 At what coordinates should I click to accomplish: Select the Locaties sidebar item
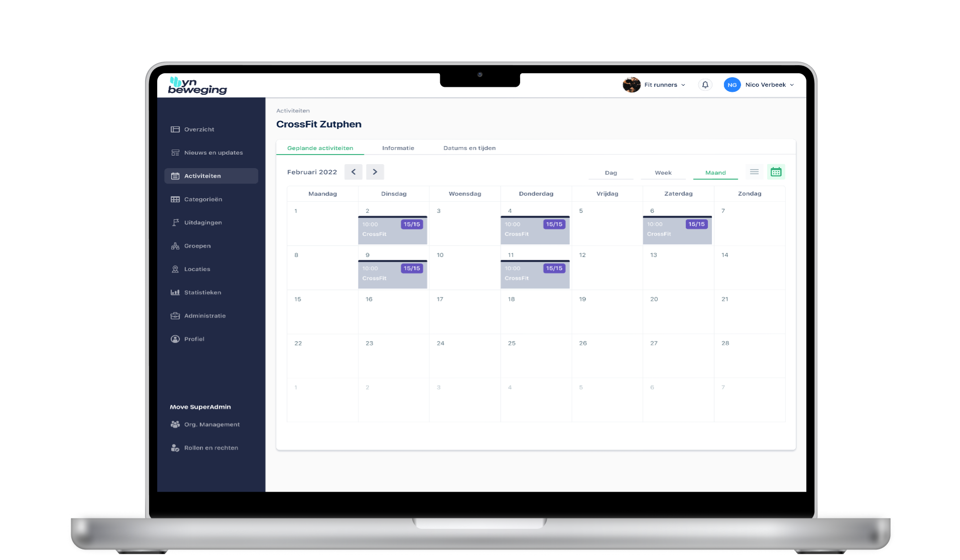point(197,269)
